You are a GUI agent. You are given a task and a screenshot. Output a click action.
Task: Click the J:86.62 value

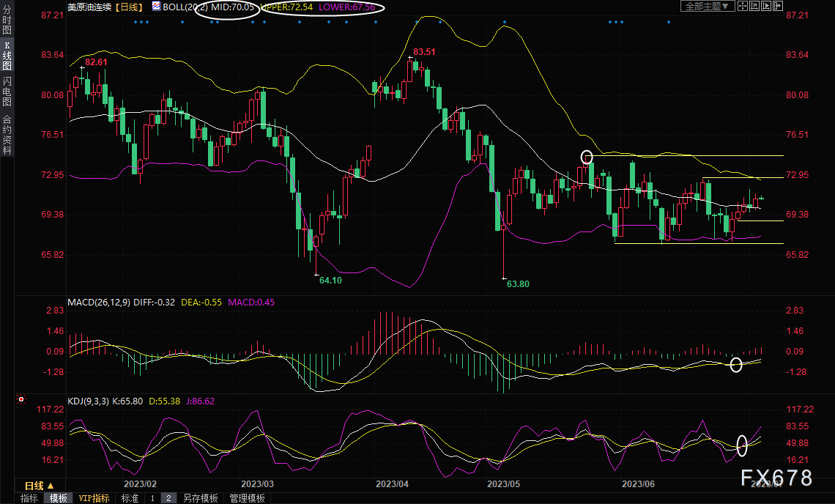200,401
